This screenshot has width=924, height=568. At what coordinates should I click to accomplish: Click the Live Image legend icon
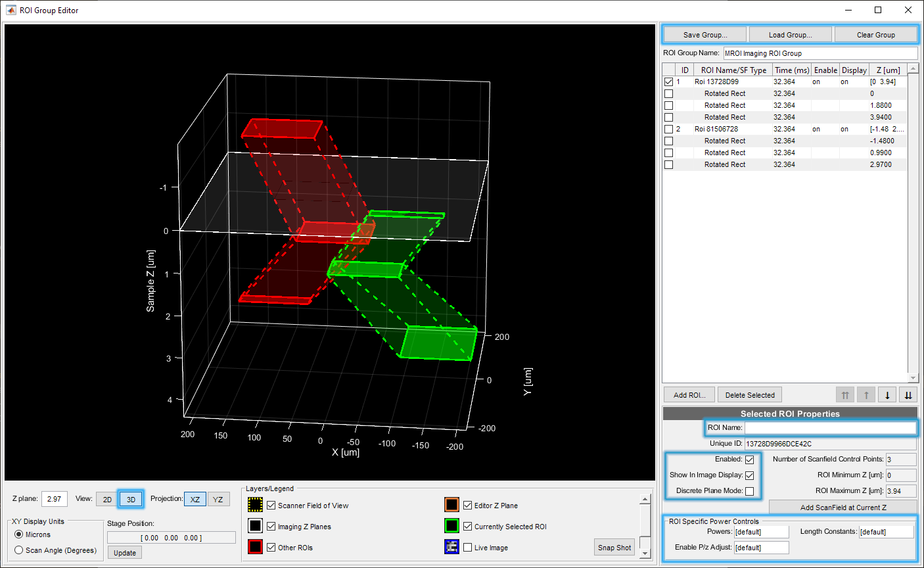pos(451,547)
